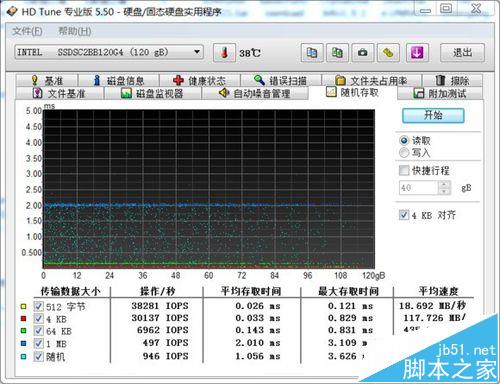This screenshot has width=500, height=384.
Task: Select the 写入 write radio button
Action: coord(404,153)
